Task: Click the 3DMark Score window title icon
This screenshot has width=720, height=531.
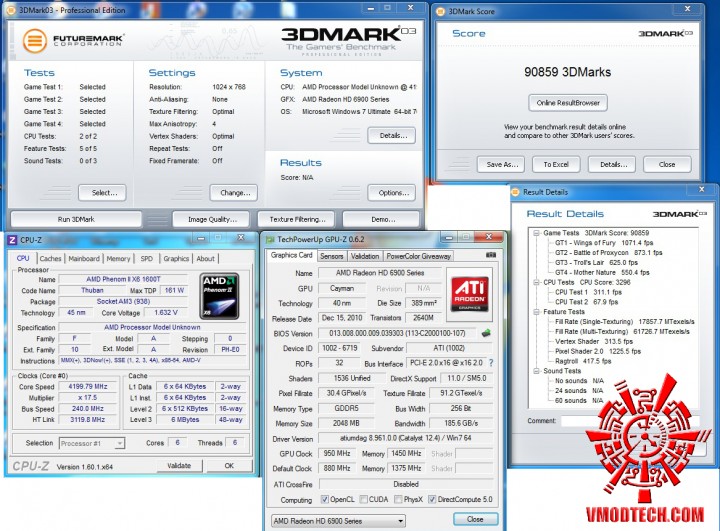Action: click(x=440, y=11)
